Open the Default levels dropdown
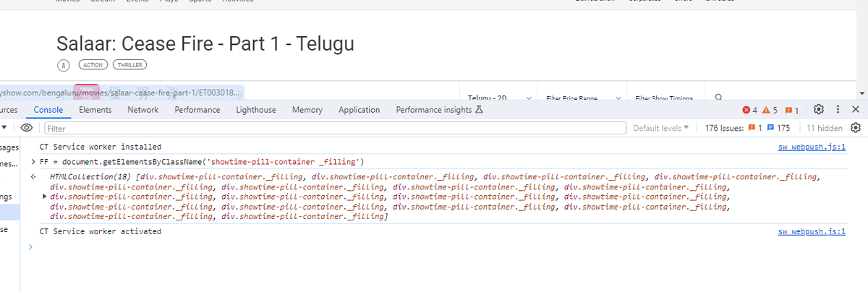Screen dimensions: 868x292 coord(661,128)
